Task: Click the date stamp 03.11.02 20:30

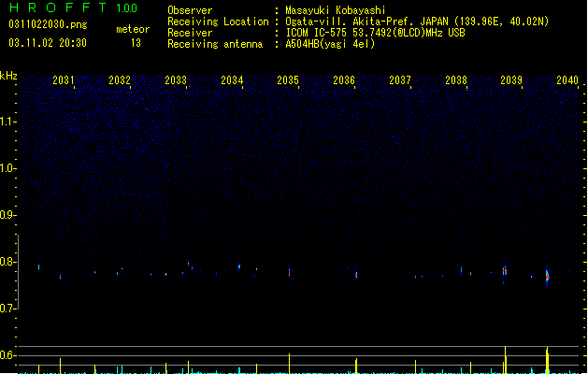Action: 48,43
